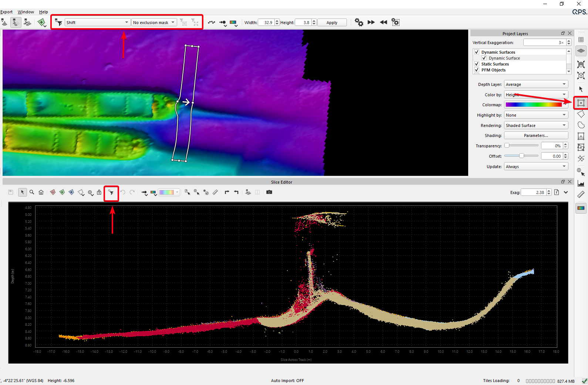This screenshot has width=588, height=385.
Task: Click the shading Parameters... button
Action: tap(536, 135)
